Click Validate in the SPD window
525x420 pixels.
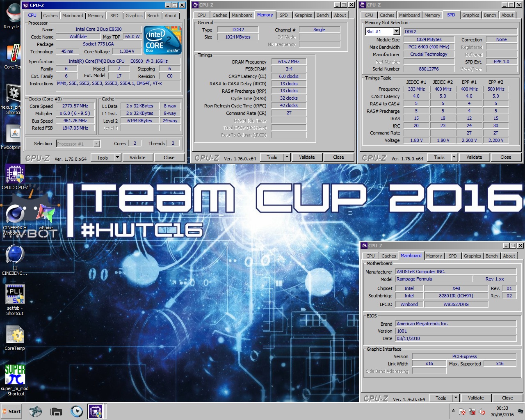click(x=474, y=157)
